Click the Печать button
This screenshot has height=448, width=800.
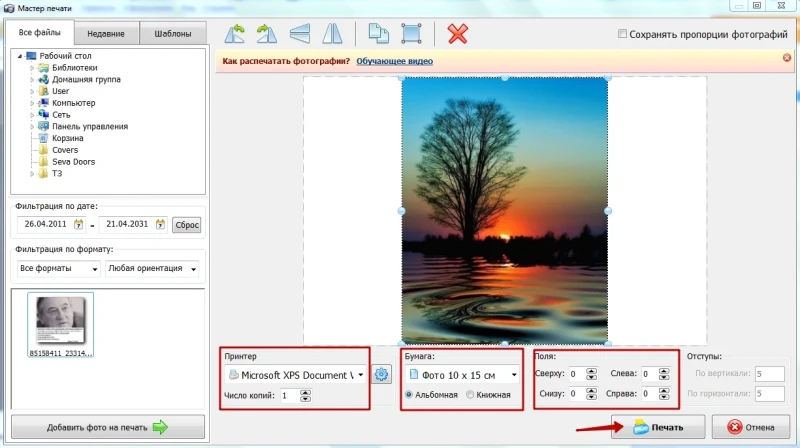(x=658, y=427)
